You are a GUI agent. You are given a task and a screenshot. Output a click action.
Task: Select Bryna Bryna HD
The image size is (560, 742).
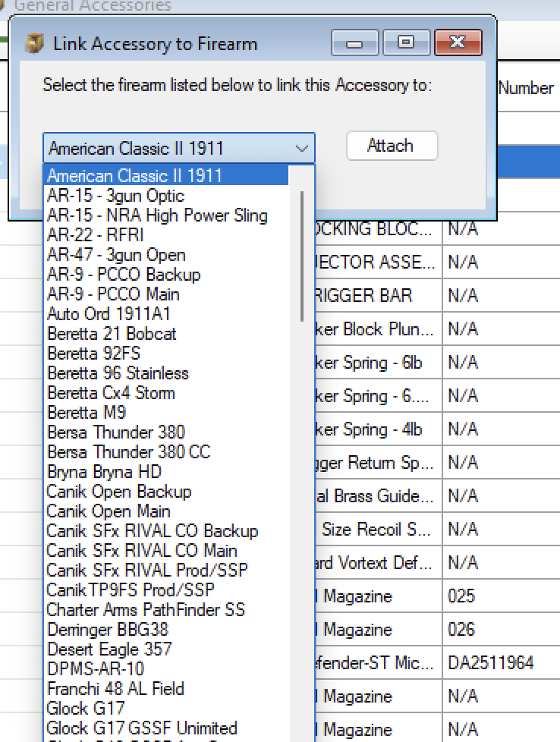(166, 471)
